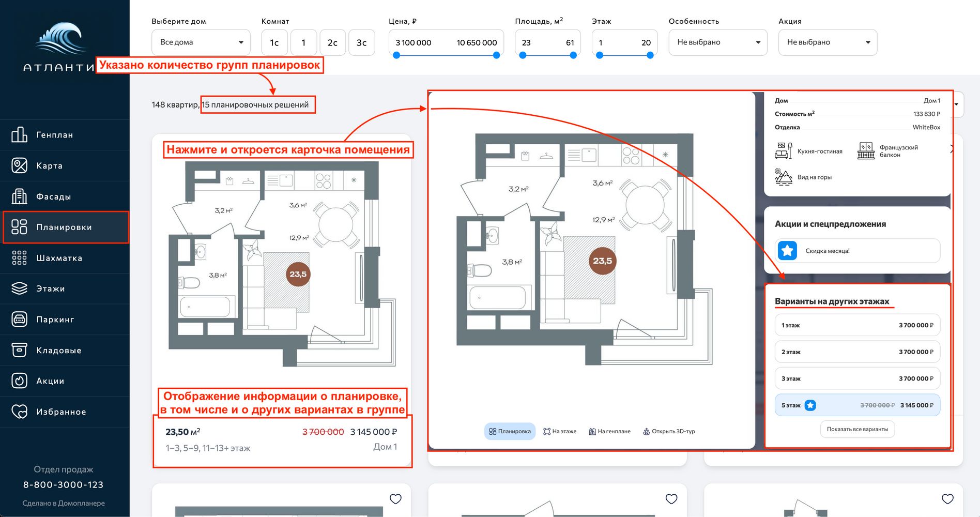Image resolution: width=980 pixels, height=517 pixels.
Task: Click the 23,50 м² area label on card
Action: click(x=182, y=432)
